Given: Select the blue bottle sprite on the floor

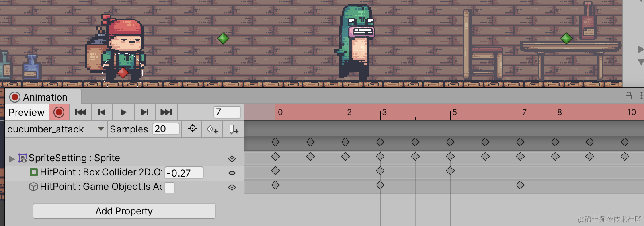Looking at the screenshot, I should click(31, 67).
